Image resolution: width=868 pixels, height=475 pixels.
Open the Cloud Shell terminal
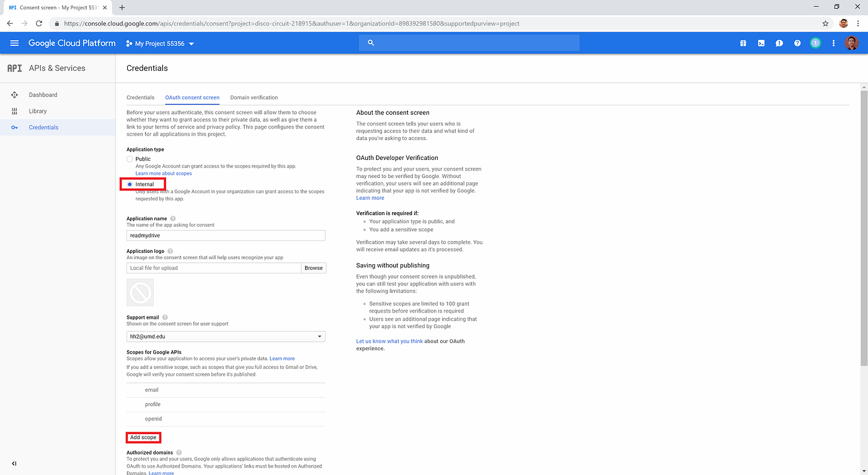761,43
